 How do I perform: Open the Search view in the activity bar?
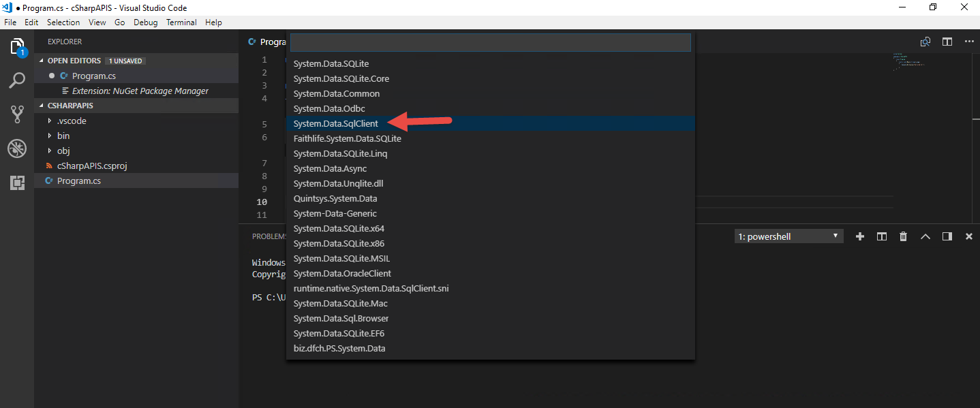pos(17,81)
